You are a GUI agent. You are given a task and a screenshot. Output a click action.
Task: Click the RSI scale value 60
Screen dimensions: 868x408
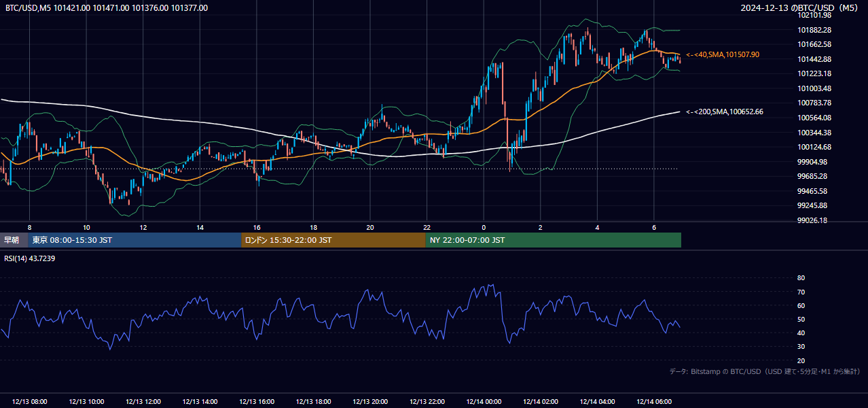[801, 305]
